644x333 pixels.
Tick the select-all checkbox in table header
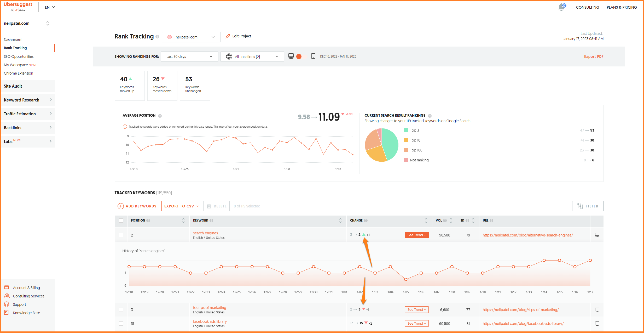point(121,221)
